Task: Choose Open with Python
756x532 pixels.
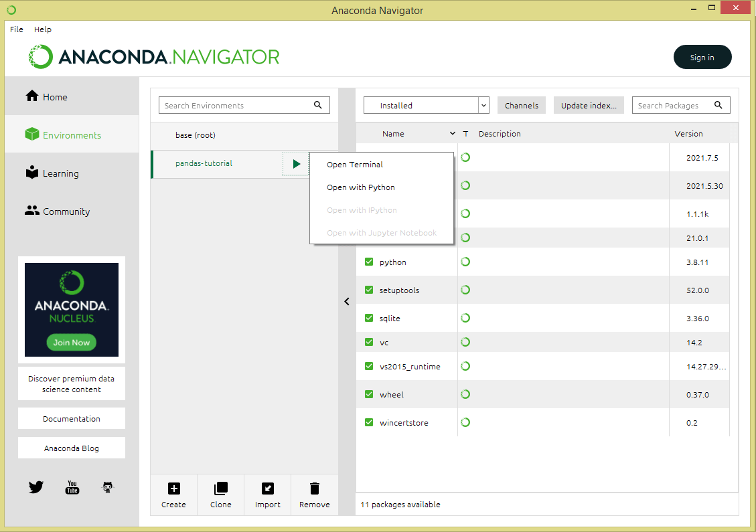Action: (x=361, y=187)
